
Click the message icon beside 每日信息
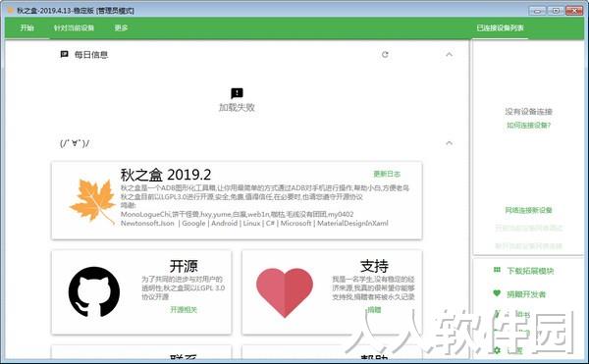click(64, 54)
